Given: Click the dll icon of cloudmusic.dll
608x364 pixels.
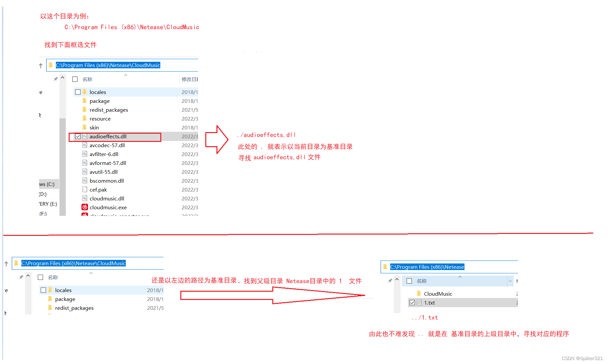Looking at the screenshot, I should 85,198.
